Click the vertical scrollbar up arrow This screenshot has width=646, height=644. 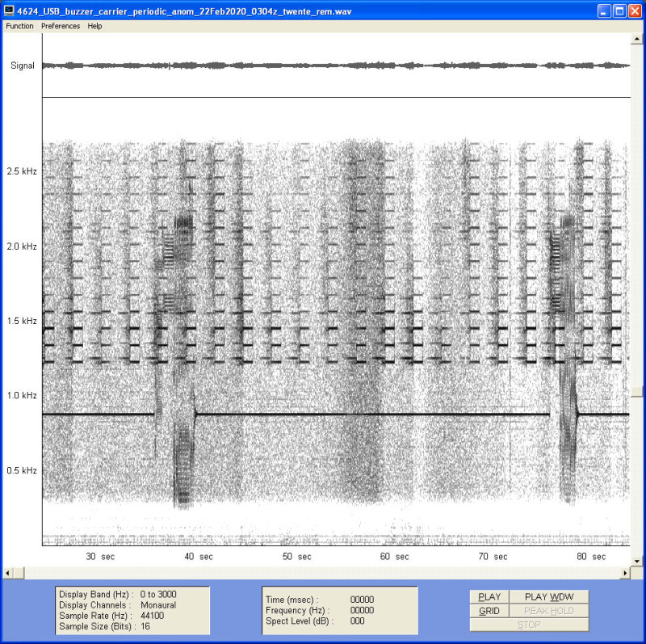click(637, 39)
